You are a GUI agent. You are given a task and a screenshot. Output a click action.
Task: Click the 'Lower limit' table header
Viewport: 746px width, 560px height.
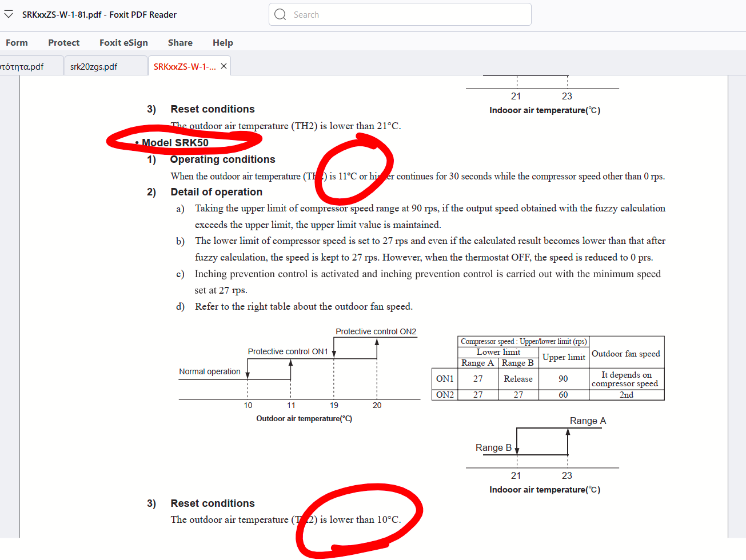pos(498,352)
